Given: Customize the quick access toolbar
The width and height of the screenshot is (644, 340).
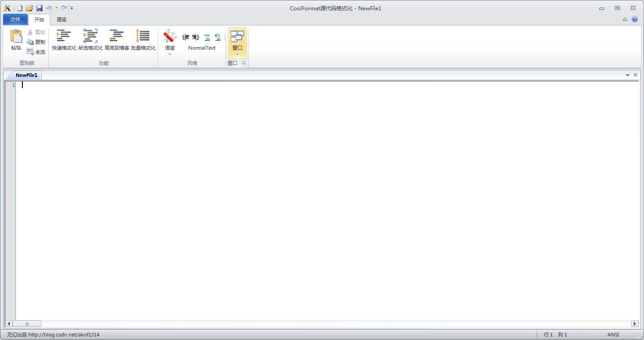Looking at the screenshot, I should coord(72,8).
